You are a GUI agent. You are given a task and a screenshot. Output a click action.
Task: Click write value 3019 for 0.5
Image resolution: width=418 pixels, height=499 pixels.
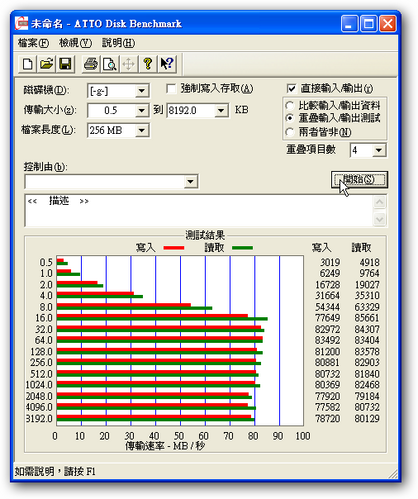330,262
